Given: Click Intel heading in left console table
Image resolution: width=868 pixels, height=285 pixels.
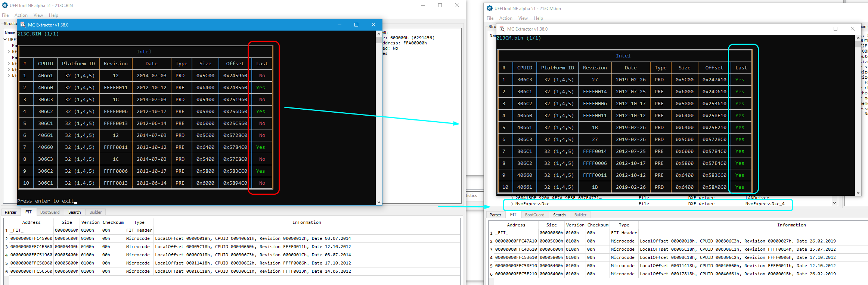Looking at the screenshot, I should [144, 51].
